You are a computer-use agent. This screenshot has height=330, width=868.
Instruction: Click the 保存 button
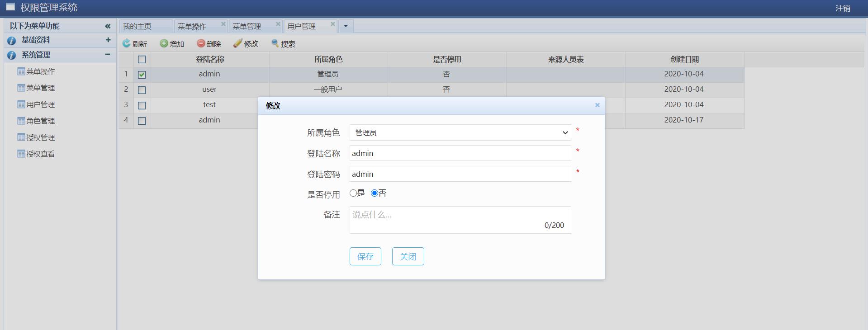(365, 256)
